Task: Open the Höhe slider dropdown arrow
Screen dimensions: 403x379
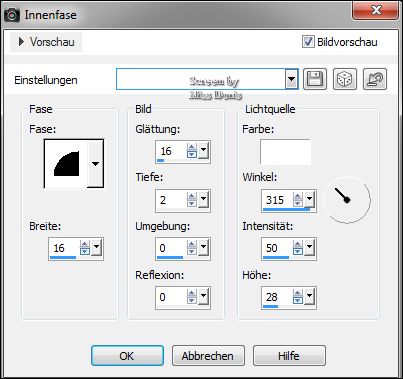Action: point(309,296)
